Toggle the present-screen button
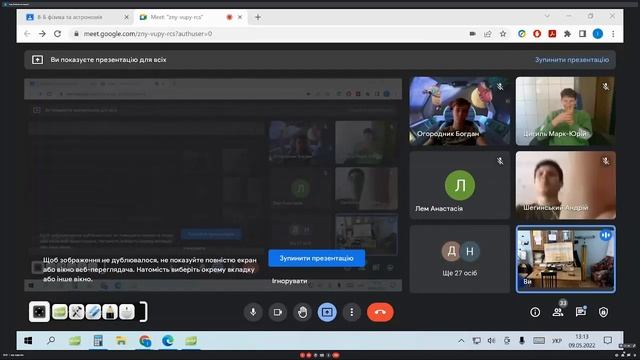The image size is (640, 360). (327, 312)
